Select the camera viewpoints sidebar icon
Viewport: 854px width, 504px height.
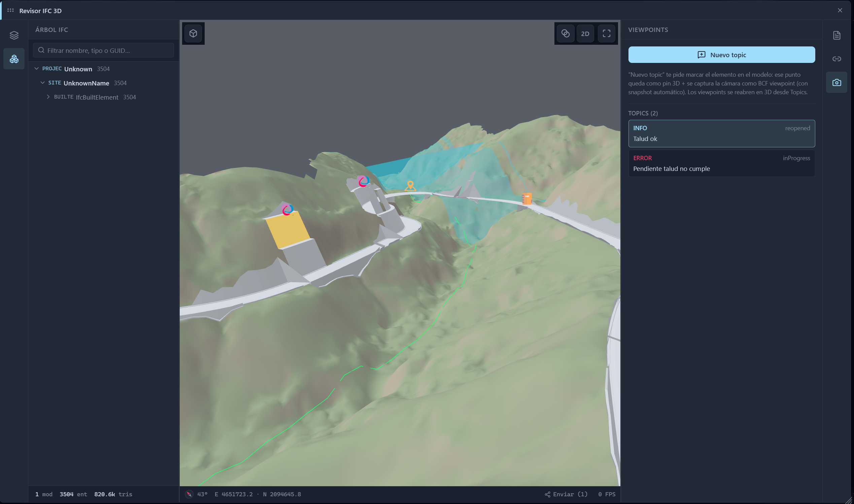point(837,82)
